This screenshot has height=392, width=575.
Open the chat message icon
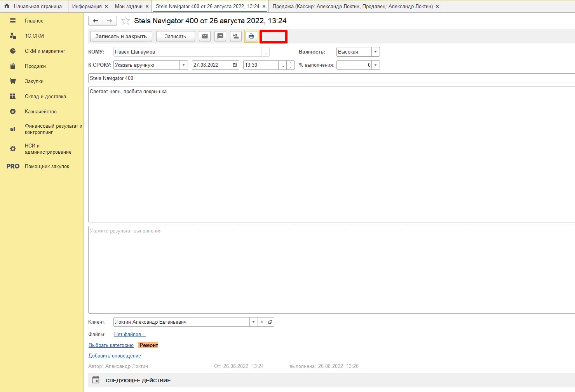point(220,36)
